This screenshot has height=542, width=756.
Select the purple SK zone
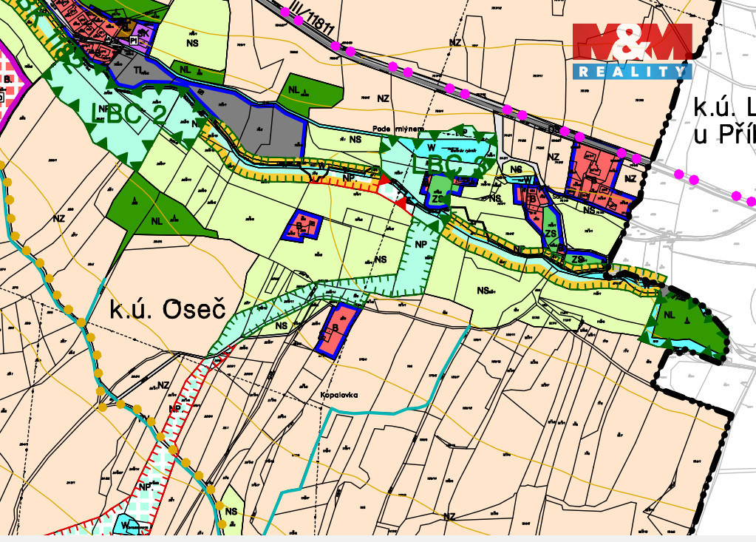click(x=143, y=33)
